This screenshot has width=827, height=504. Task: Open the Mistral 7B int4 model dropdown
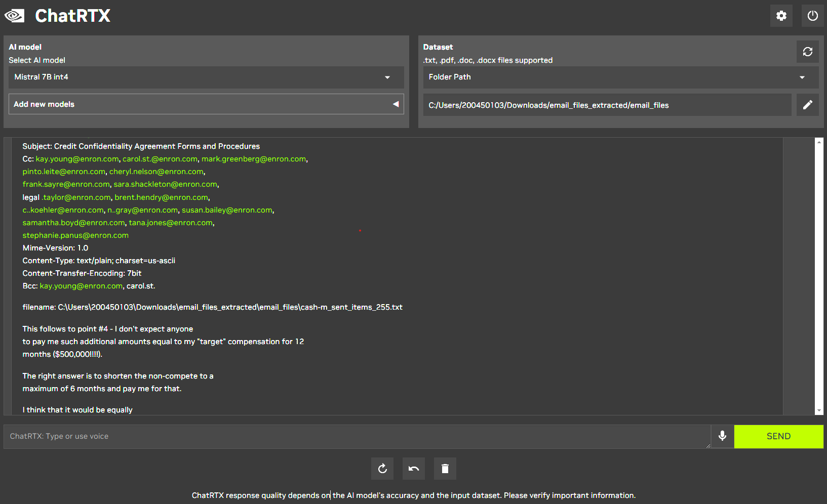pyautogui.click(x=206, y=77)
